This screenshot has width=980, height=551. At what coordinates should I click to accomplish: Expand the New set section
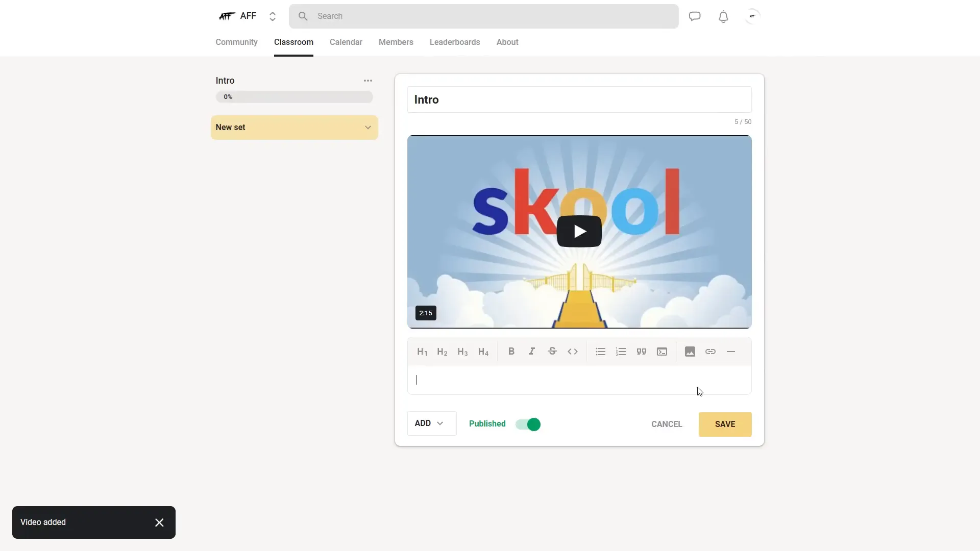pyautogui.click(x=295, y=128)
